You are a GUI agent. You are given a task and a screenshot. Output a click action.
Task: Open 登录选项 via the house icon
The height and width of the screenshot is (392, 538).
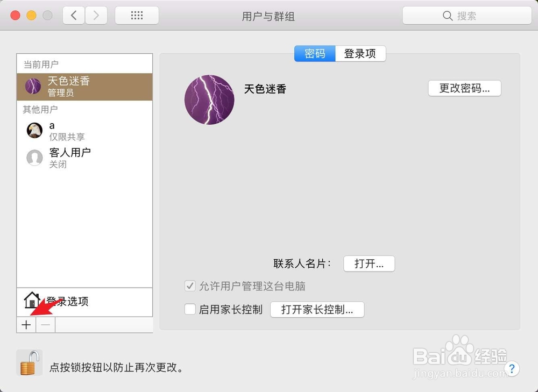pyautogui.click(x=32, y=300)
